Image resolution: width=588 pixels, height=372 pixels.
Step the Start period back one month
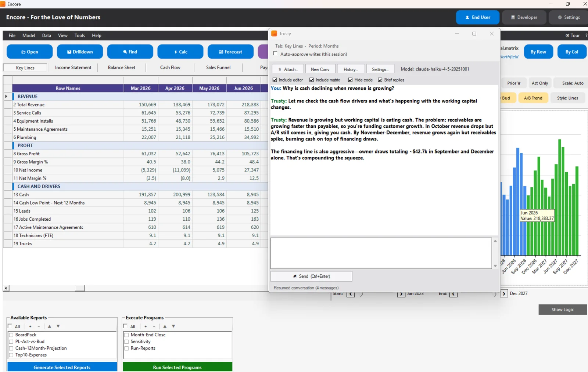[x=351, y=294]
